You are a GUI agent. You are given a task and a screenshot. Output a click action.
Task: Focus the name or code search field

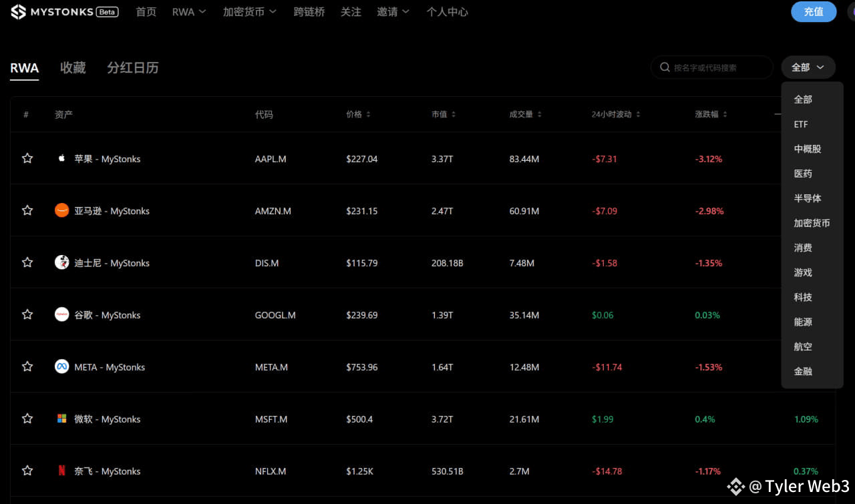(712, 67)
